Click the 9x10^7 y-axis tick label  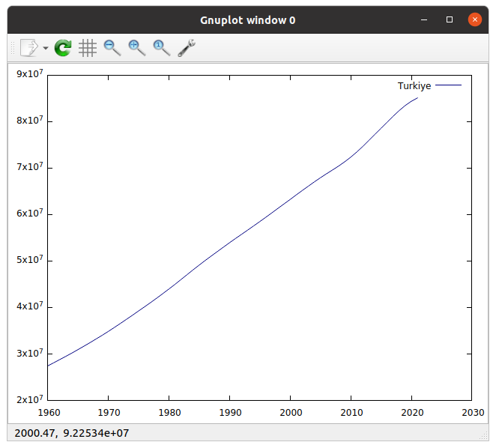[29, 74]
